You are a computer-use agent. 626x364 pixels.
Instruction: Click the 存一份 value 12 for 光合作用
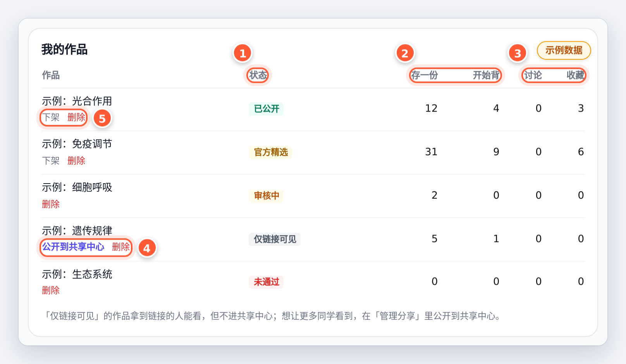tap(431, 108)
